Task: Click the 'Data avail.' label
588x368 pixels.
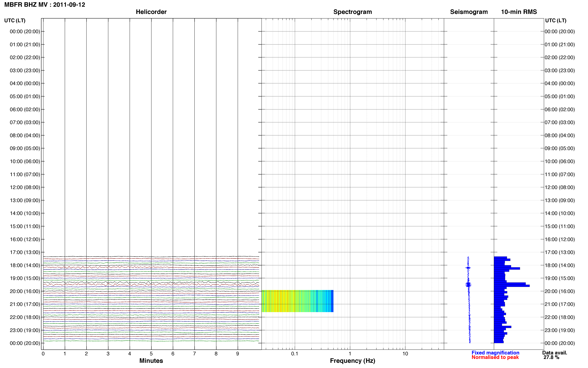Action: click(555, 353)
